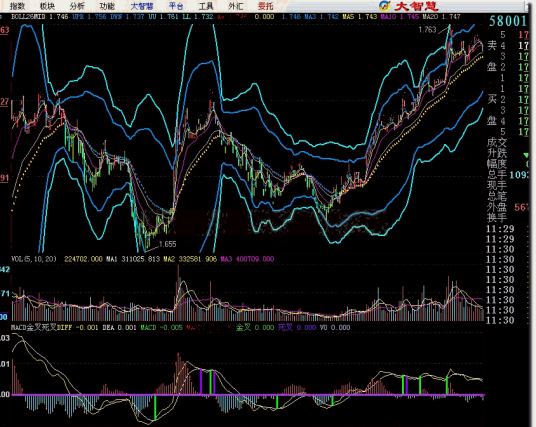
Task: Open the 功能 menu
Action: tap(107, 6)
